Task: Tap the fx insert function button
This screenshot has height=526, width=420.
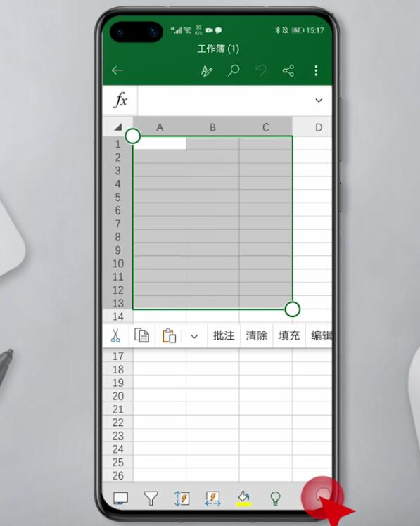Action: [120, 100]
